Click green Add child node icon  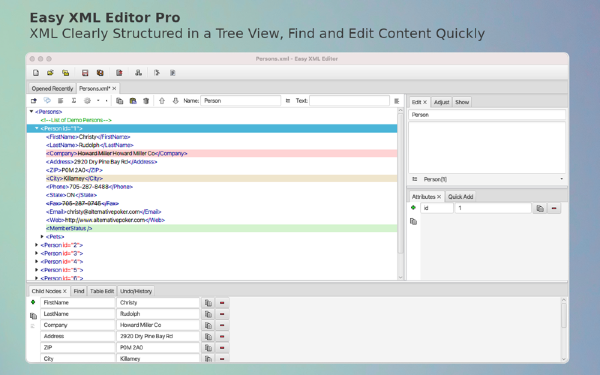[x=33, y=302]
